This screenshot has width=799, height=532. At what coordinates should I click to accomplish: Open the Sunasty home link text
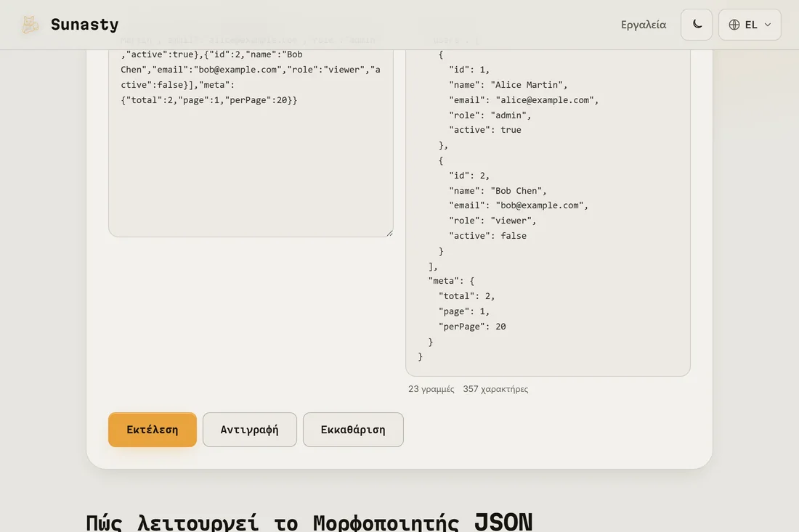[84, 25]
